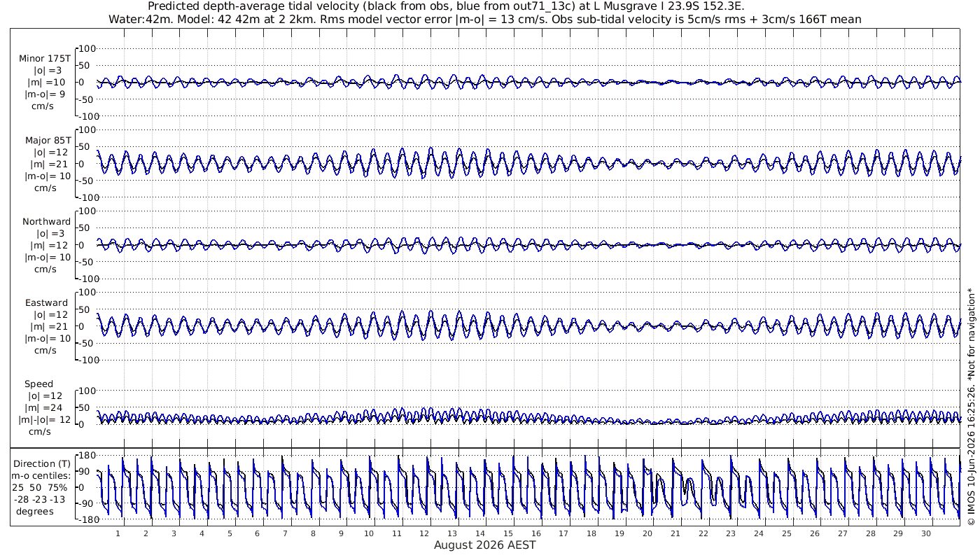The height and width of the screenshot is (560, 980).
Task: Click the 'Direction (T)' panel label
Action: click(x=42, y=463)
